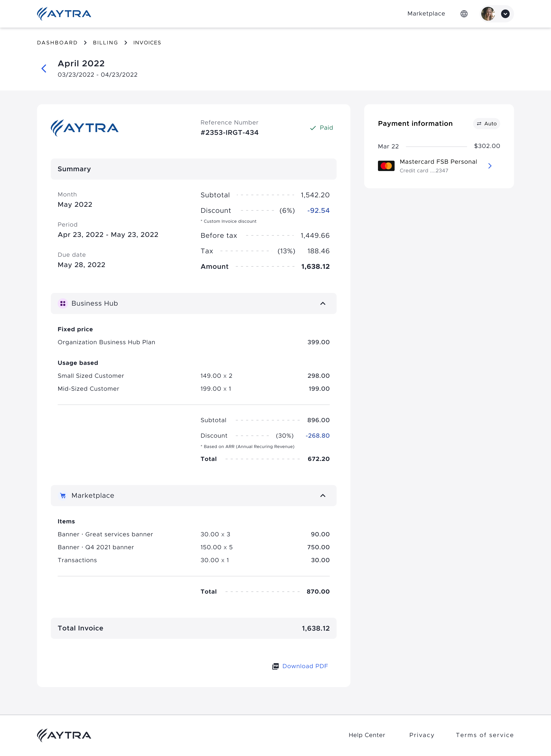The width and height of the screenshot is (551, 756).
Task: Collapse the Marketplace section
Action: 322,496
